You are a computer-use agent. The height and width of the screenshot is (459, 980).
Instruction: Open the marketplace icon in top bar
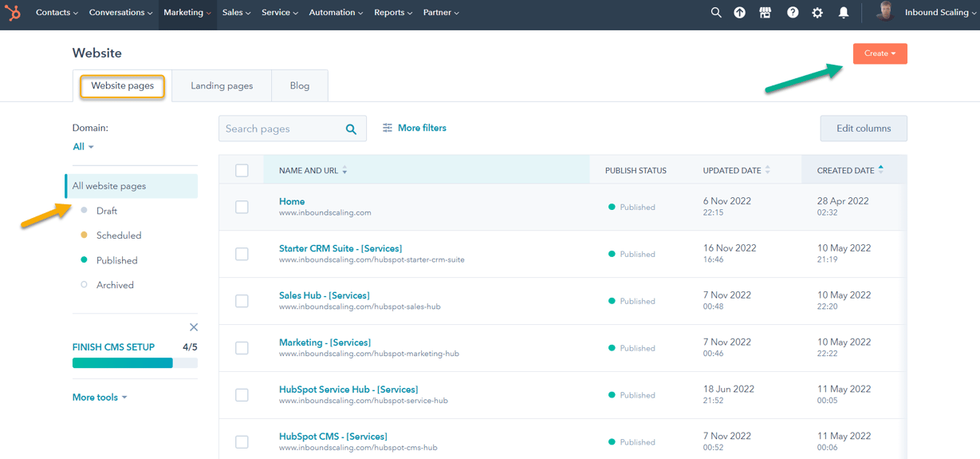tap(766, 13)
